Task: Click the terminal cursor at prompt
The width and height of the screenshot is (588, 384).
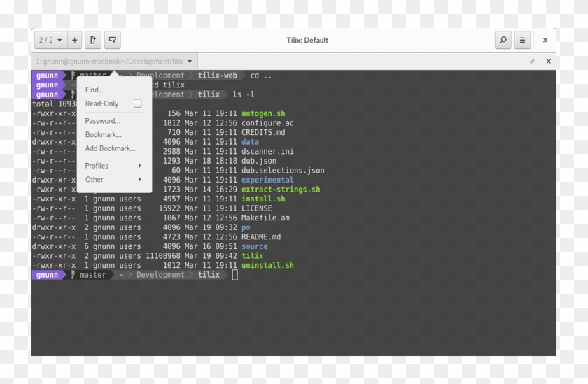Action: pos(234,275)
